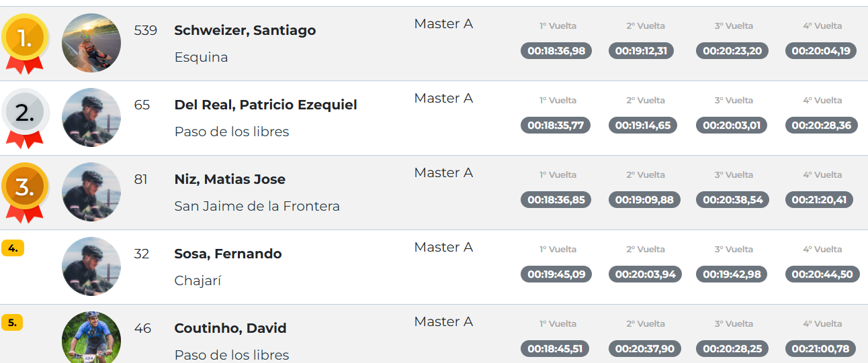Screen dimensions: 868x363
Task: Open David Coutinho's cyclist photo
Action: (x=91, y=338)
